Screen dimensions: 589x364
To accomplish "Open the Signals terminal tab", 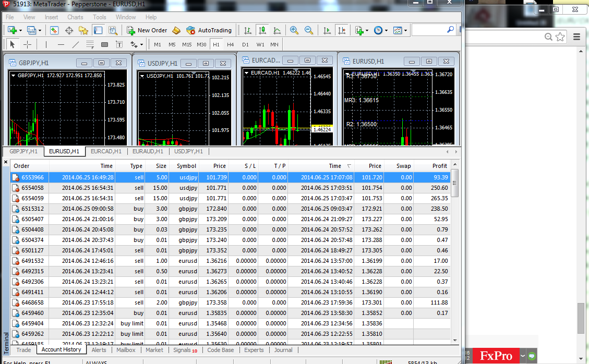I will pyautogui.click(x=185, y=350).
